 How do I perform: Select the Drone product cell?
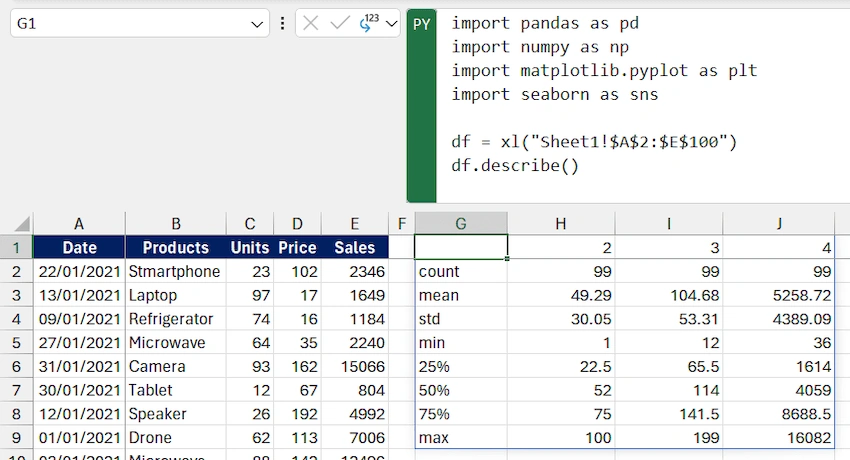point(176,437)
